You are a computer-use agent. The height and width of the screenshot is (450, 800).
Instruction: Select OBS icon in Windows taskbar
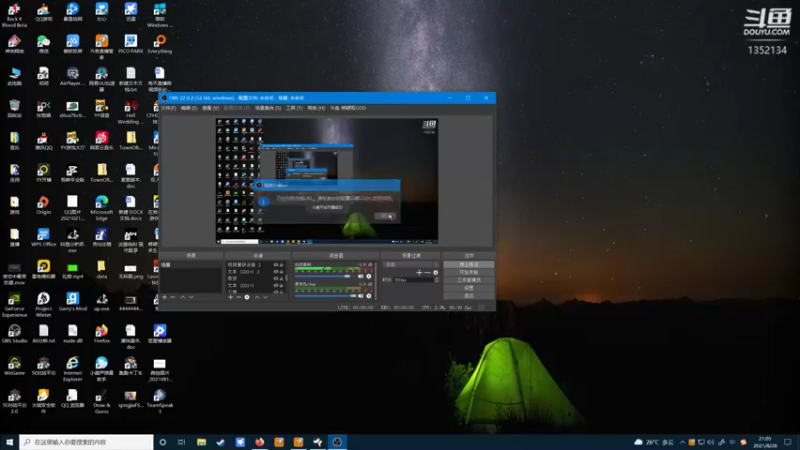tap(337, 442)
